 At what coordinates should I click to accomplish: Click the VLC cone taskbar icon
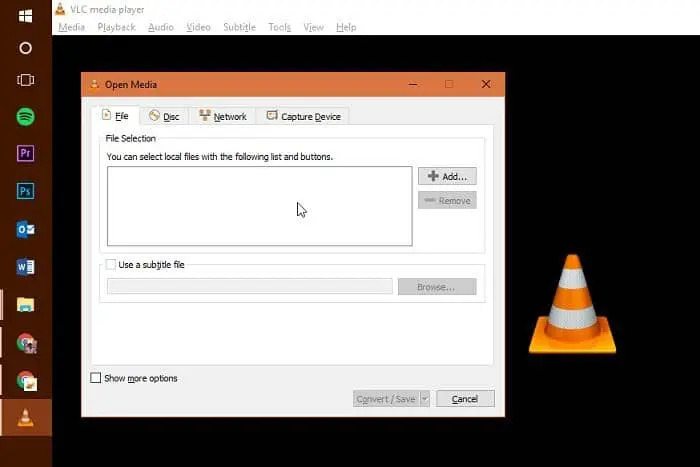pyautogui.click(x=26, y=418)
